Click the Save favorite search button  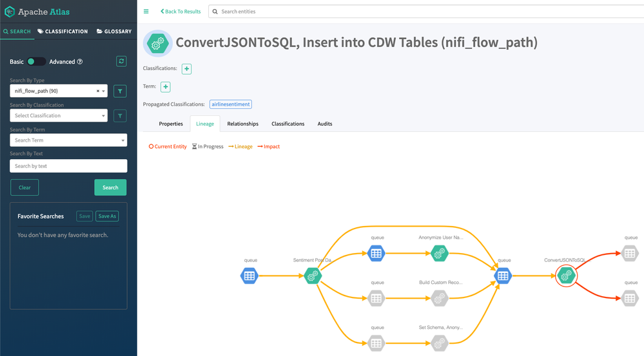click(84, 216)
